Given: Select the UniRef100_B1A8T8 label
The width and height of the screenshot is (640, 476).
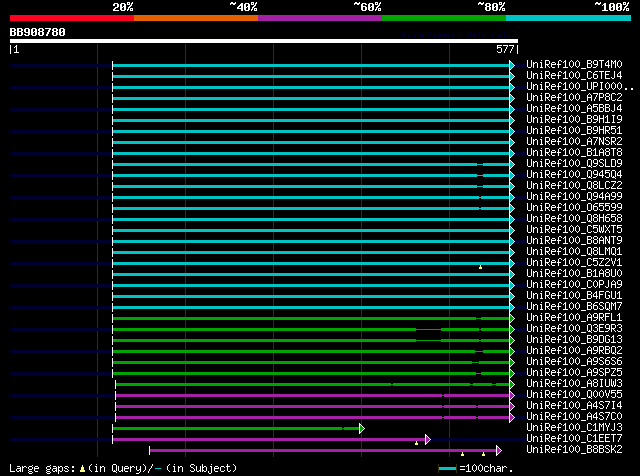Looking at the screenshot, I should click(x=574, y=153).
